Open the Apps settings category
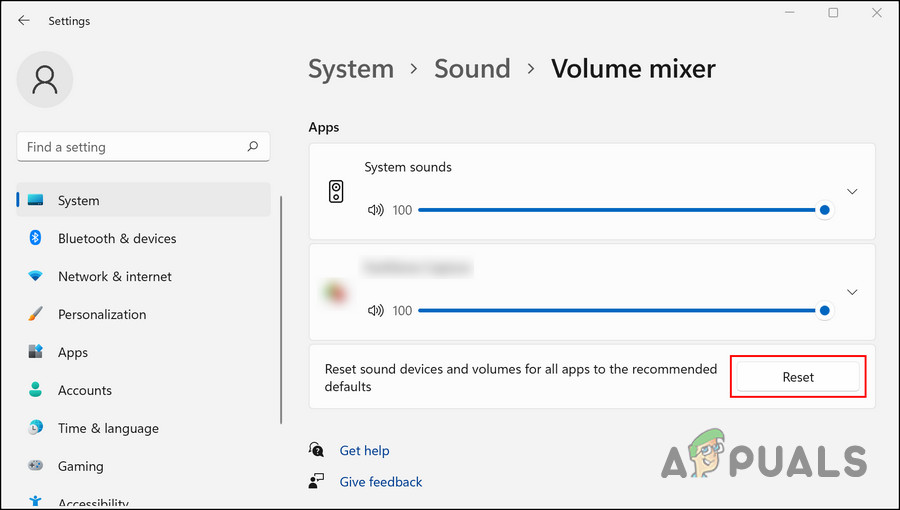 pyautogui.click(x=72, y=352)
